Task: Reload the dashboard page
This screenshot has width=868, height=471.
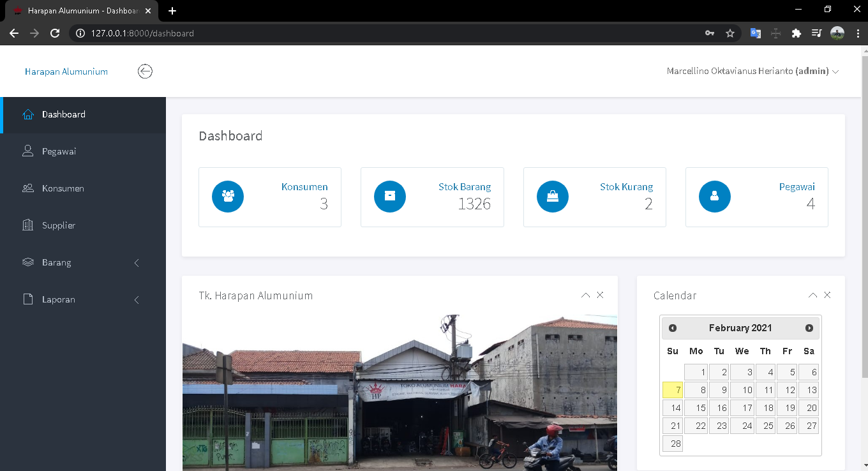Action: (55, 33)
